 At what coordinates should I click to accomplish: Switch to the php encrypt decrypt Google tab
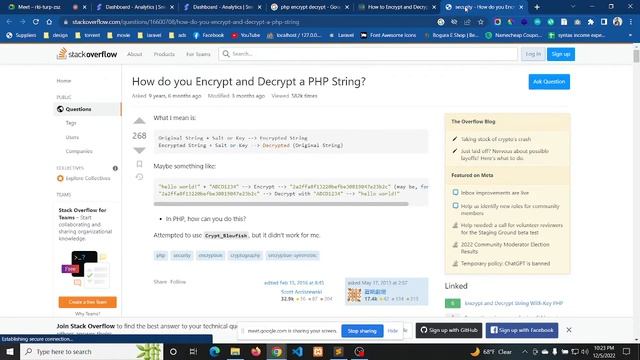click(309, 7)
